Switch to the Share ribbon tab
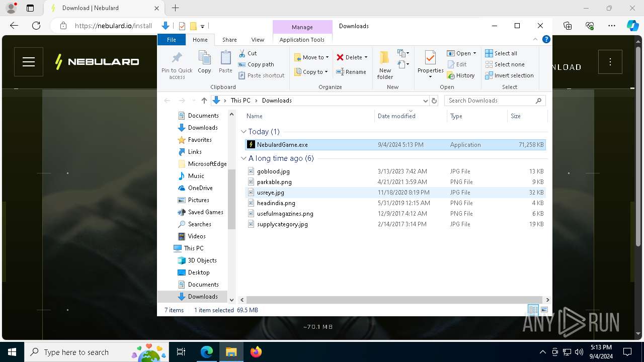 click(x=229, y=40)
